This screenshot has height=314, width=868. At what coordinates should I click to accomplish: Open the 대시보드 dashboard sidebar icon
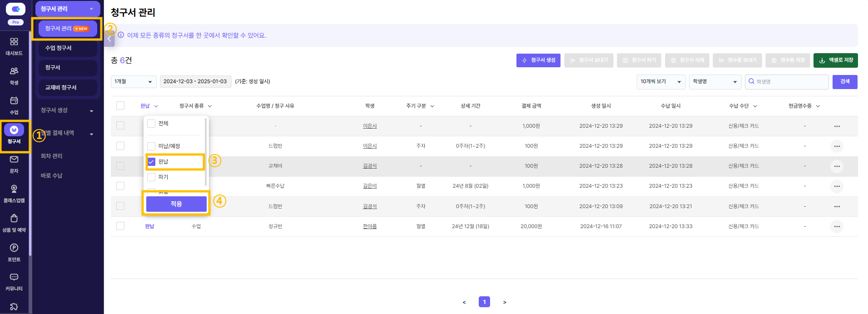coord(14,42)
